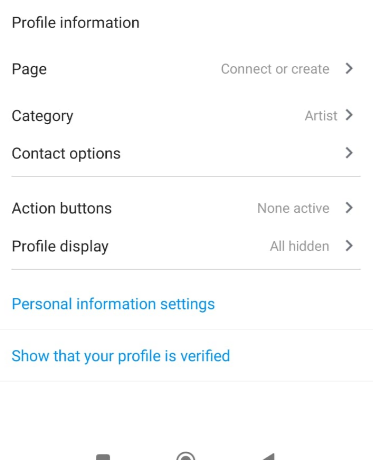Tap the All hidden status text
The width and height of the screenshot is (373, 460).
(x=300, y=246)
